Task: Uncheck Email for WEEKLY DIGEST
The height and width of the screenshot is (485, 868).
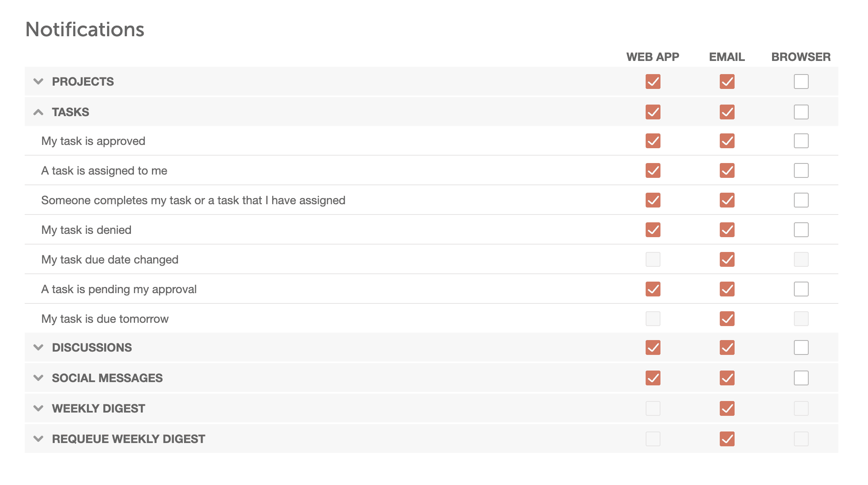Action: 727,408
